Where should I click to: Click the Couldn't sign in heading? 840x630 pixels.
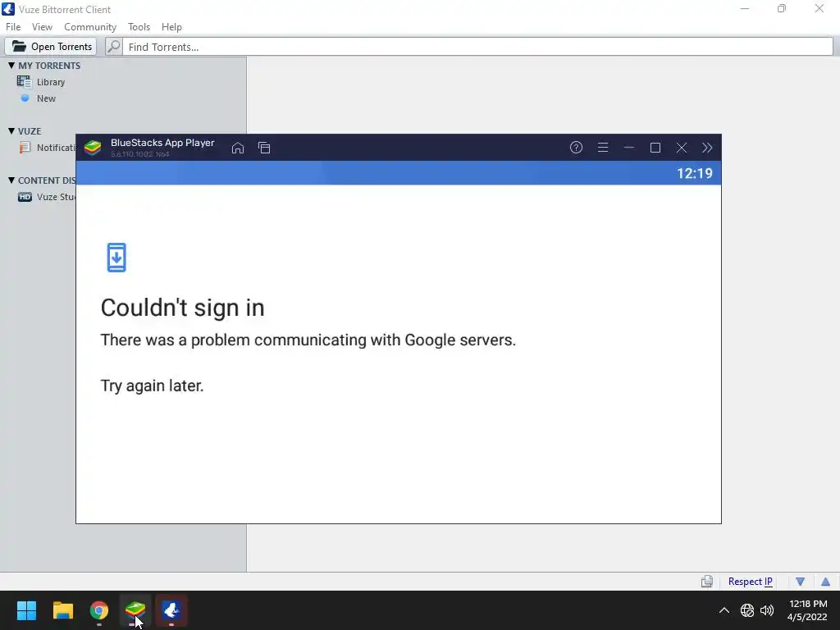pos(183,308)
